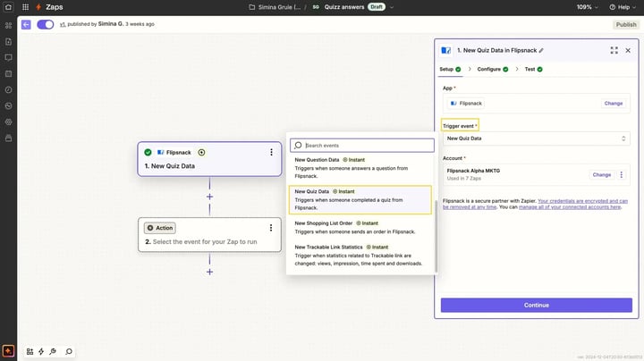Add a step below the Action card
This screenshot has height=361, width=644.
[x=209, y=272]
